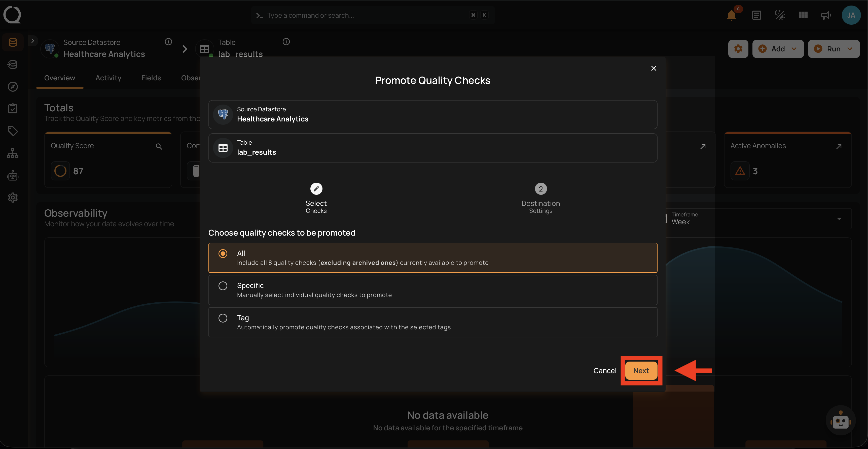Open the robot agent sidebar icon
Viewport: 868px width, 449px height.
[x=13, y=175]
